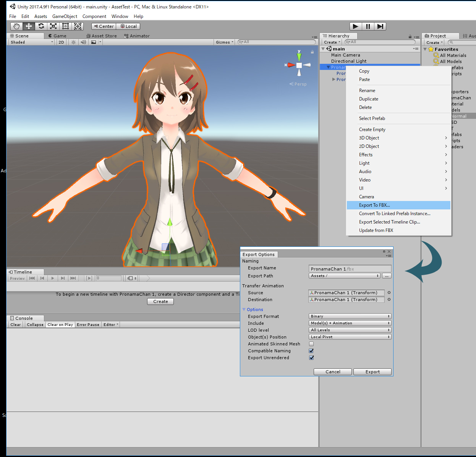Select the Scale tool
Image resolution: width=476 pixels, height=457 pixels.
[x=53, y=26]
